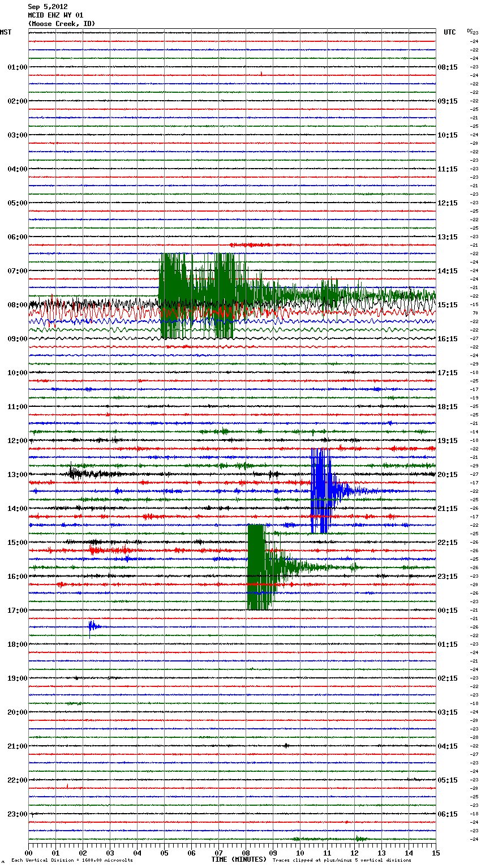The image size is (481, 868).
Task: Select the 15:00 MST hour label
Action: click(18, 543)
